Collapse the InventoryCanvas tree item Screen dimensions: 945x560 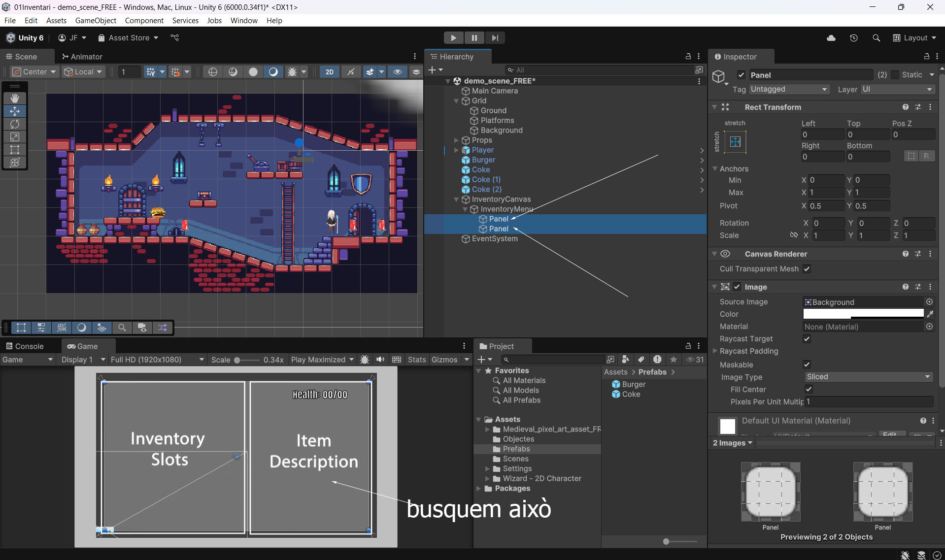[x=456, y=199]
